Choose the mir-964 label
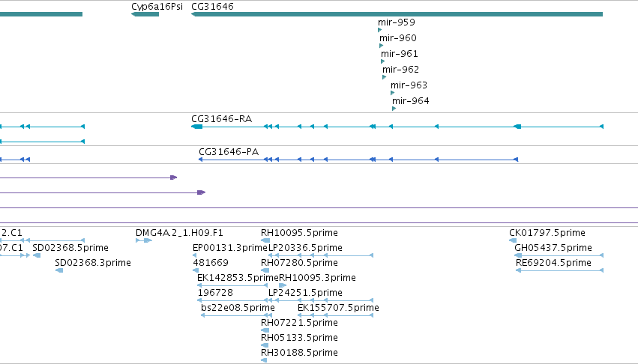Screen dimensions: 638x364 pyautogui.click(x=411, y=101)
